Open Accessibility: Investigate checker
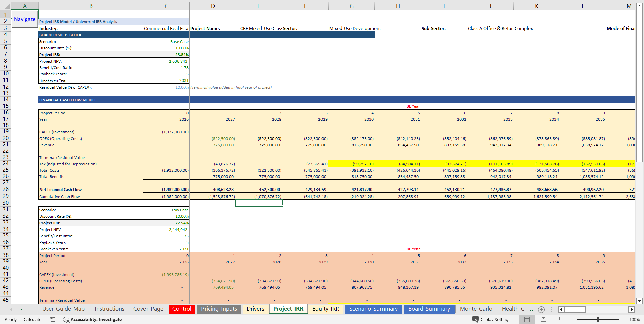This screenshot has width=644, height=324. (93, 319)
